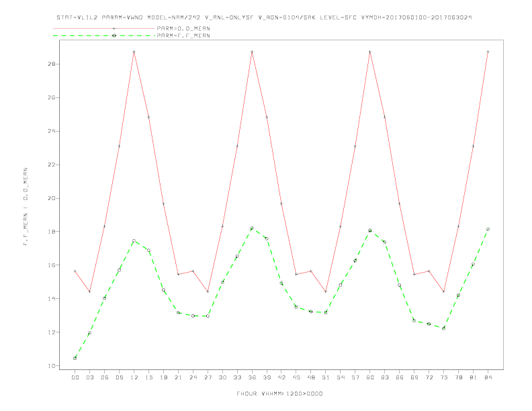Click the green circle data point at hour 84
The width and height of the screenshot is (532, 411).
[x=488, y=230]
